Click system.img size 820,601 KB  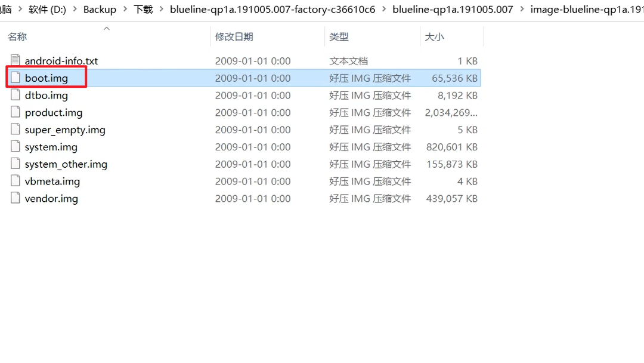click(452, 147)
